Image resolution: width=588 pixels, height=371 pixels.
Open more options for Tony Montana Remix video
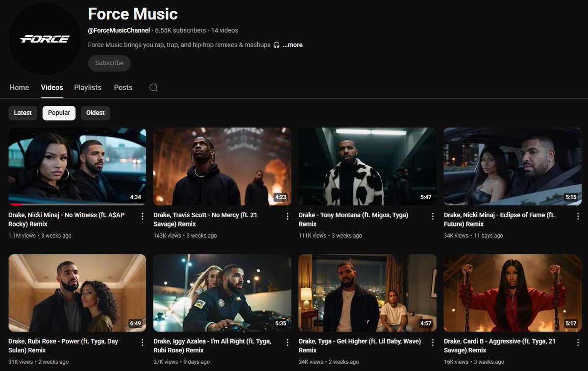(x=433, y=216)
